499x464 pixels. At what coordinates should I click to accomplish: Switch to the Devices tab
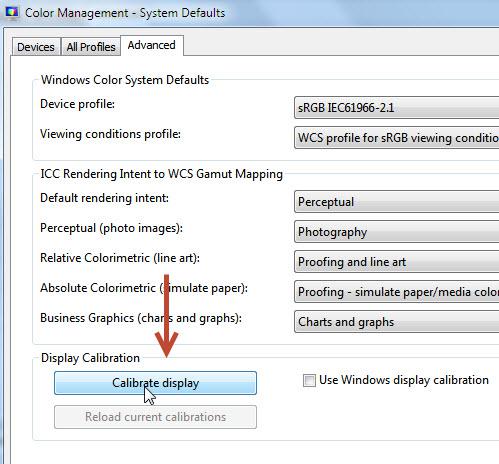36,47
